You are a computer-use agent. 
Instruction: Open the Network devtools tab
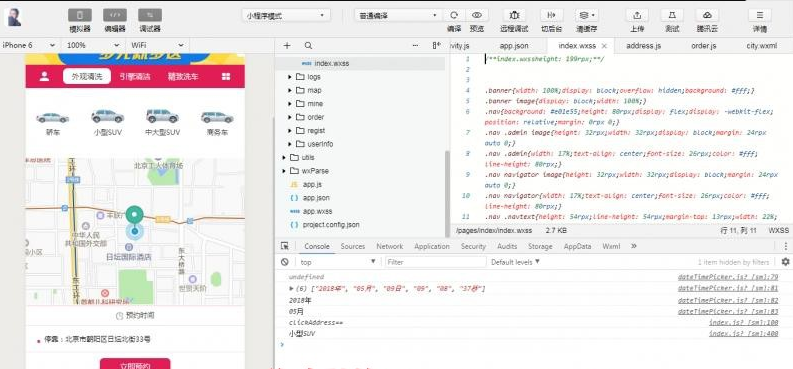pos(389,246)
